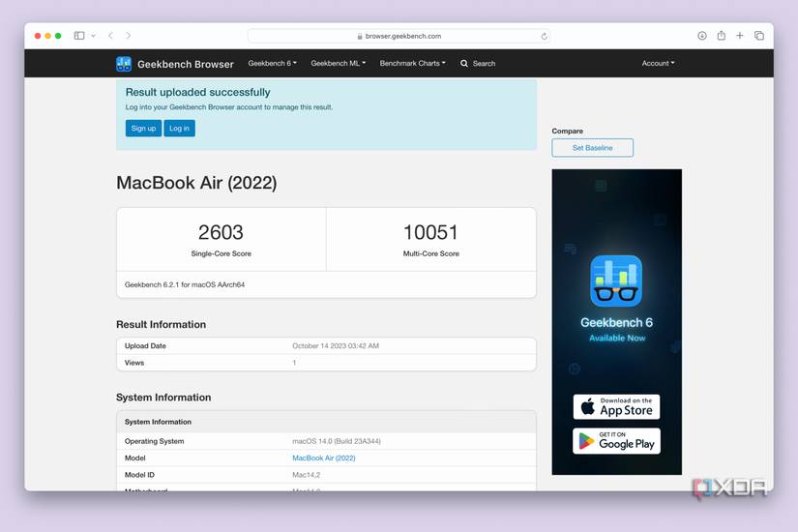
Task: Click the browser.geekbench.com address bar
Action: pos(399,36)
